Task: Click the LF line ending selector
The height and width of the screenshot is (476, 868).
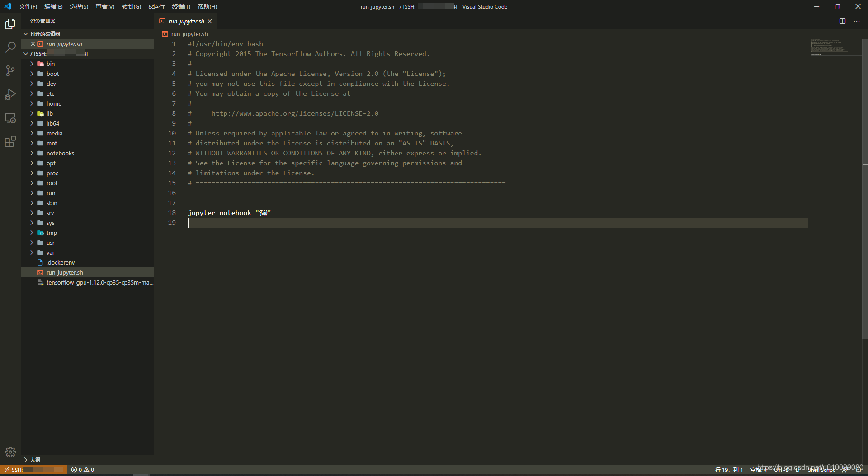Action: [798, 470]
